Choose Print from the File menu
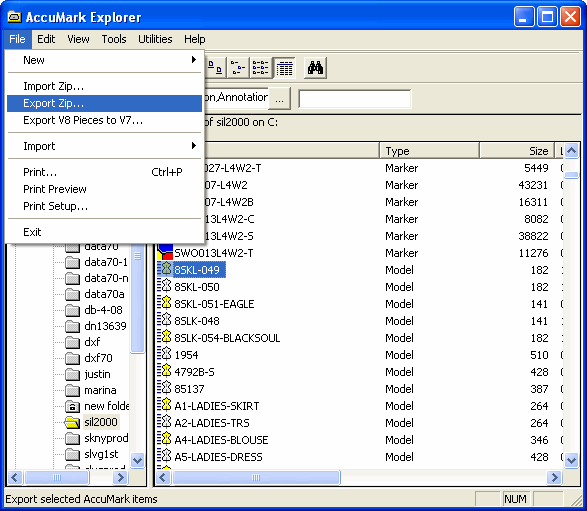The width and height of the screenshot is (587, 511). [x=104, y=172]
